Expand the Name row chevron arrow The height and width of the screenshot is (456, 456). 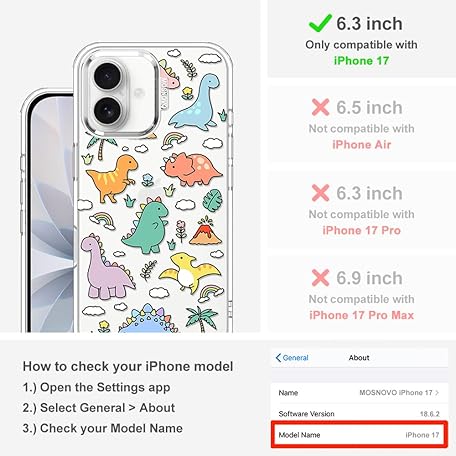tap(437, 393)
